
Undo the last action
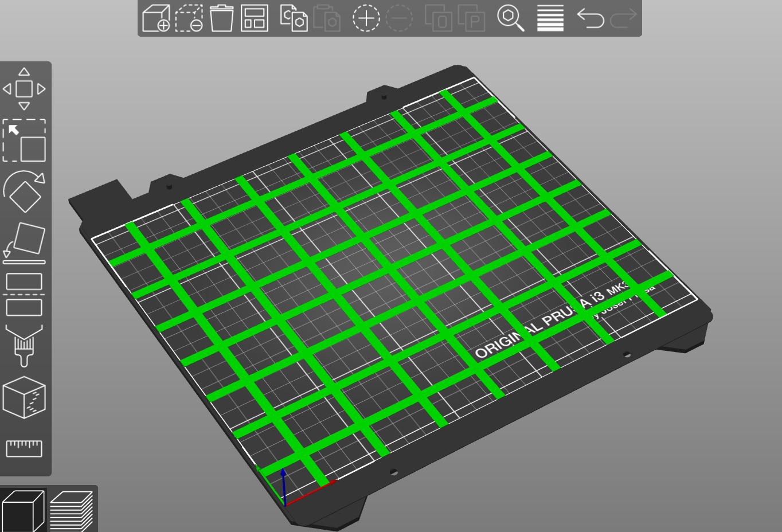[x=591, y=18]
